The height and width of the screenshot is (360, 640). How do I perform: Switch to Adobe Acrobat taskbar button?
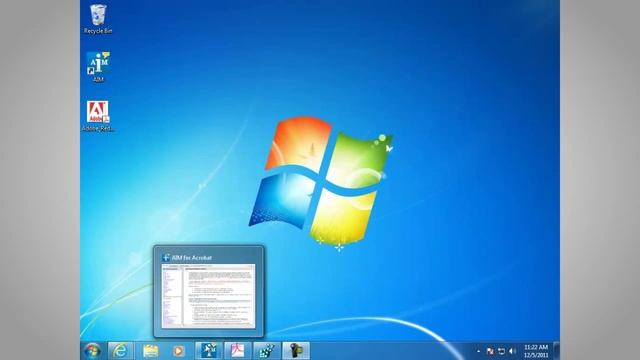pos(238,351)
